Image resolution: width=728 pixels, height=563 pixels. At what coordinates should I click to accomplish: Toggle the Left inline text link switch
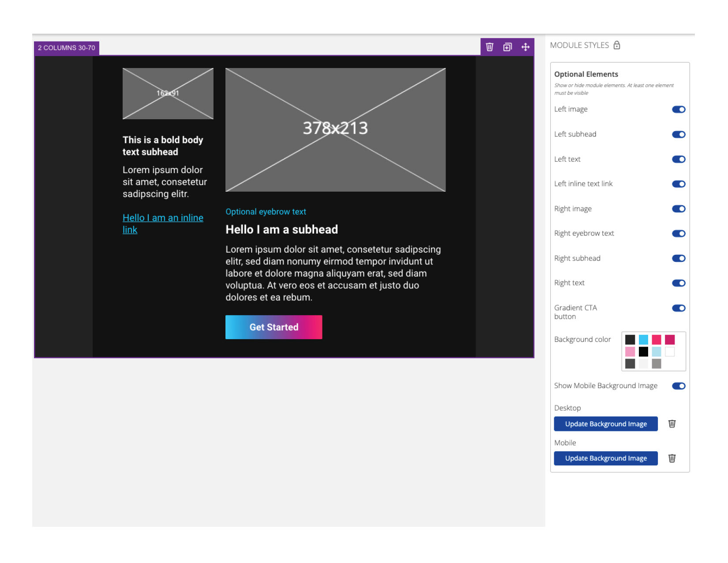(x=679, y=184)
